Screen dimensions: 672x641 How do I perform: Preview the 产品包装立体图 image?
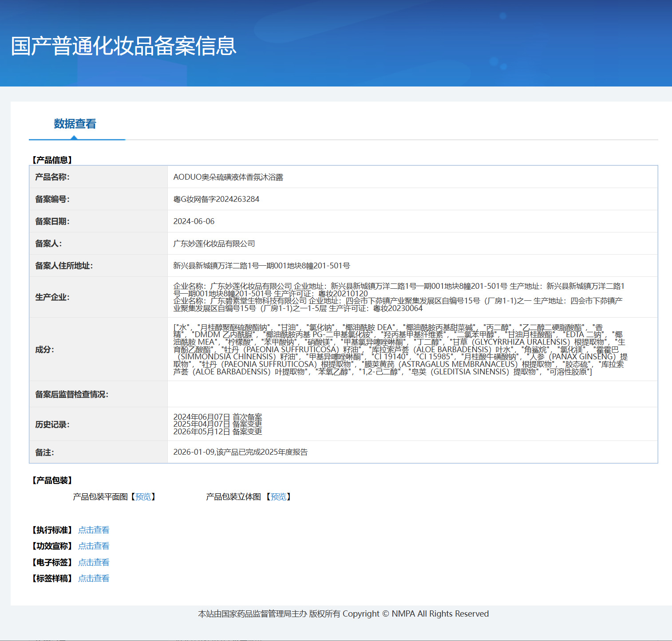tap(278, 497)
